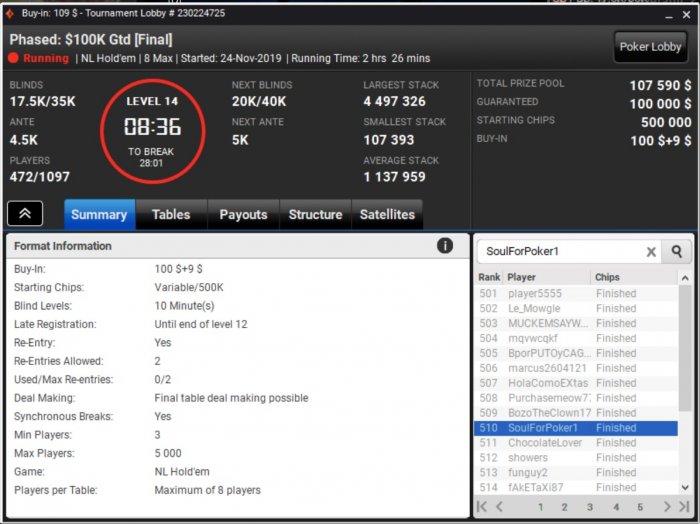Select BporPUTOyCAG... row ranked 505
Viewport: 700px width, 524px height.
click(x=576, y=353)
